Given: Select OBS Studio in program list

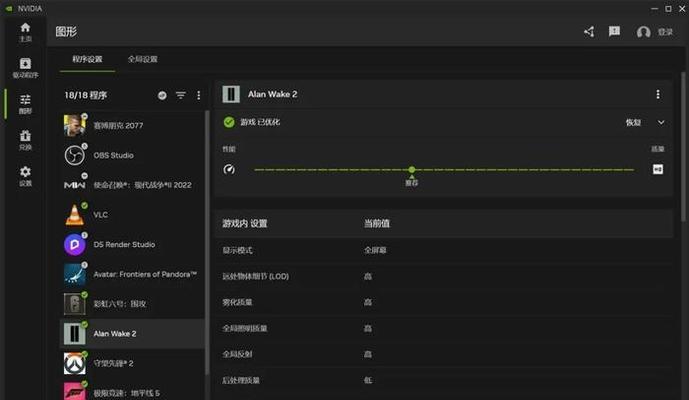Looking at the screenshot, I should pyautogui.click(x=132, y=155).
